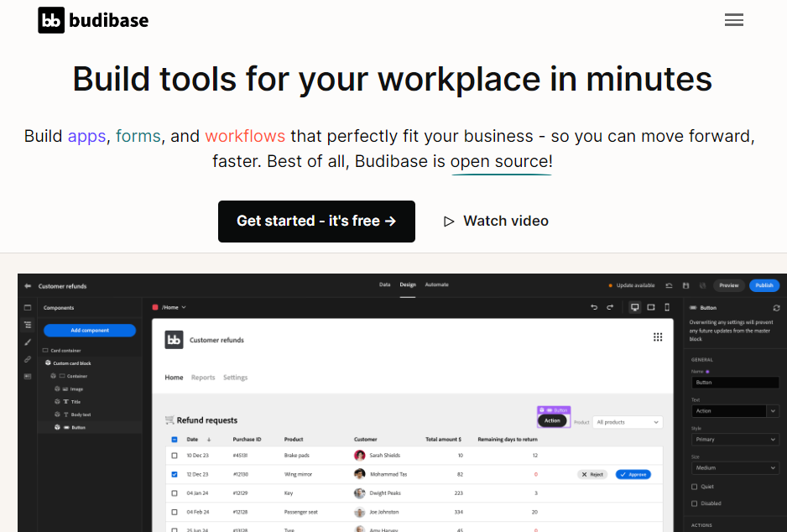Click the Preview button
The width and height of the screenshot is (787, 532).
point(729,285)
